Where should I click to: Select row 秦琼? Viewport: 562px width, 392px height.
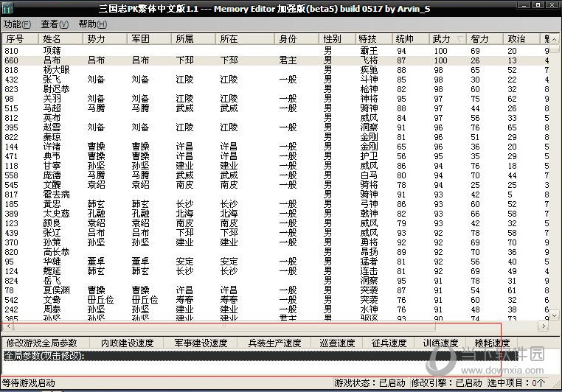pyautogui.click(x=276, y=137)
